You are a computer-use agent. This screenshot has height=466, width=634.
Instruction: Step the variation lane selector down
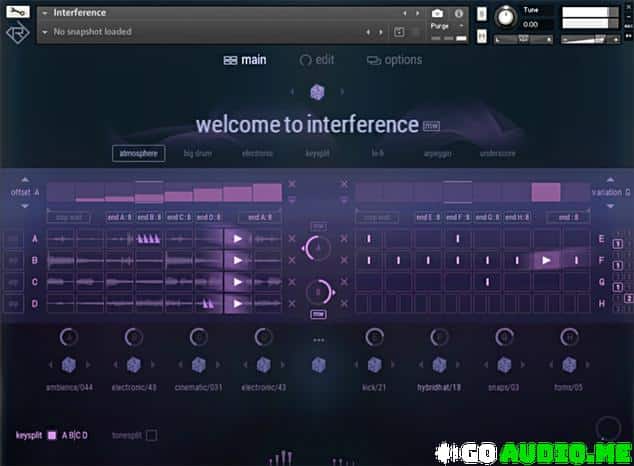[611, 206]
